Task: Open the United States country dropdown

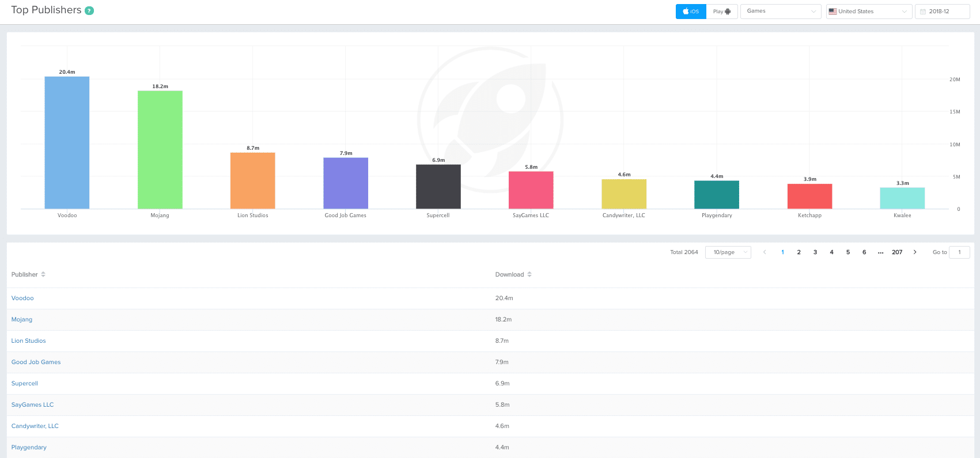Action: coord(869,12)
